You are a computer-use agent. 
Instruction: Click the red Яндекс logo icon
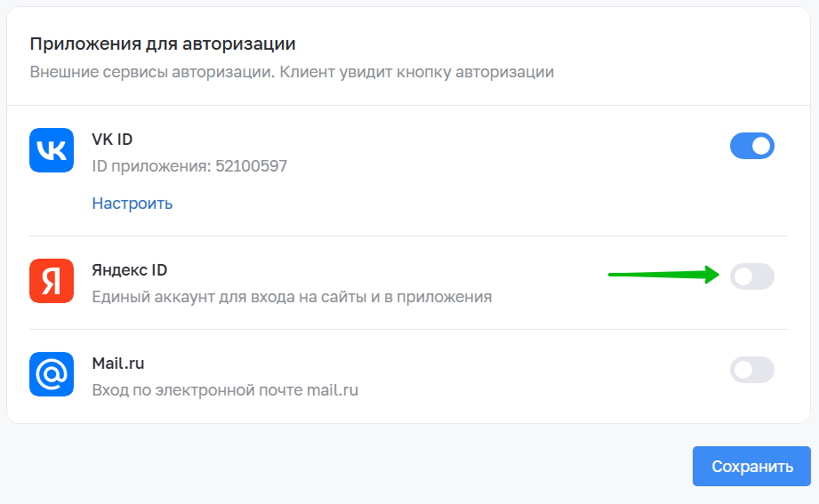coord(52,281)
